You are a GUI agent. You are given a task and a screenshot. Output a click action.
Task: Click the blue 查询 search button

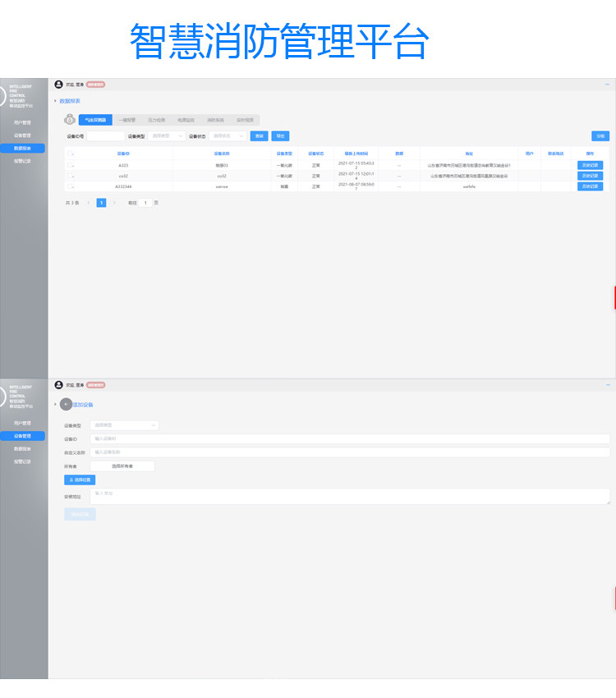259,135
